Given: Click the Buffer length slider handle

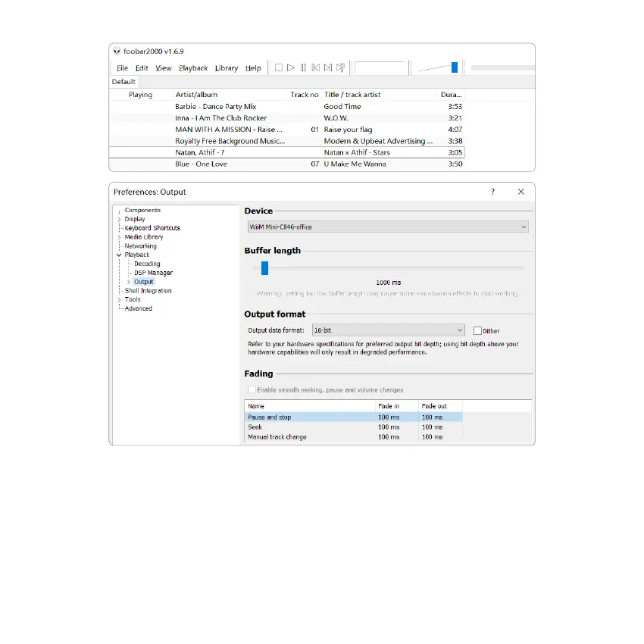Looking at the screenshot, I should pos(264,268).
